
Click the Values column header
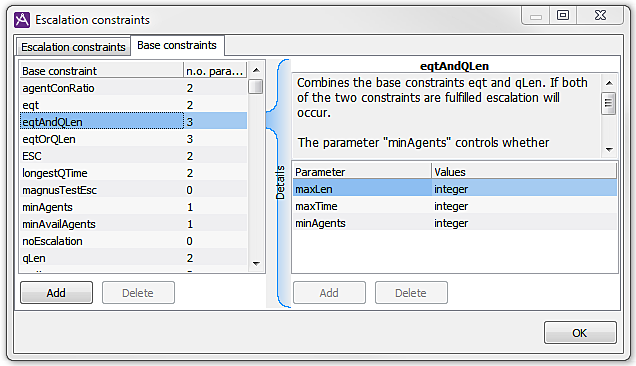524,172
